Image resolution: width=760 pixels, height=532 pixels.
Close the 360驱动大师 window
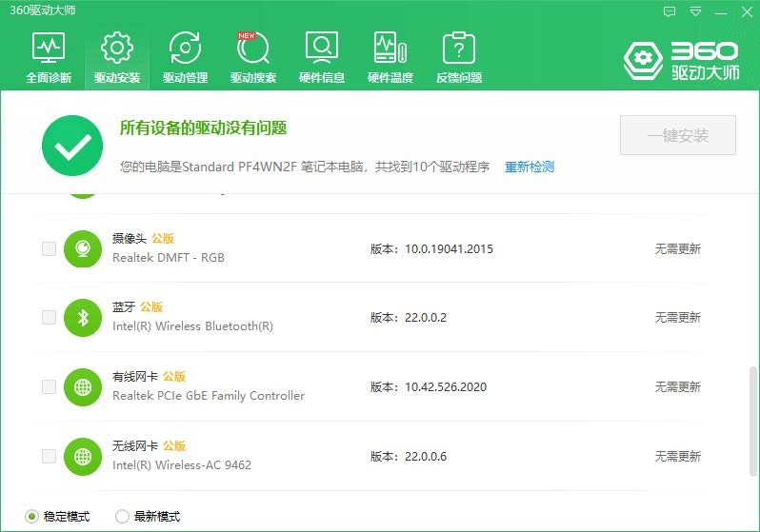coord(747,11)
